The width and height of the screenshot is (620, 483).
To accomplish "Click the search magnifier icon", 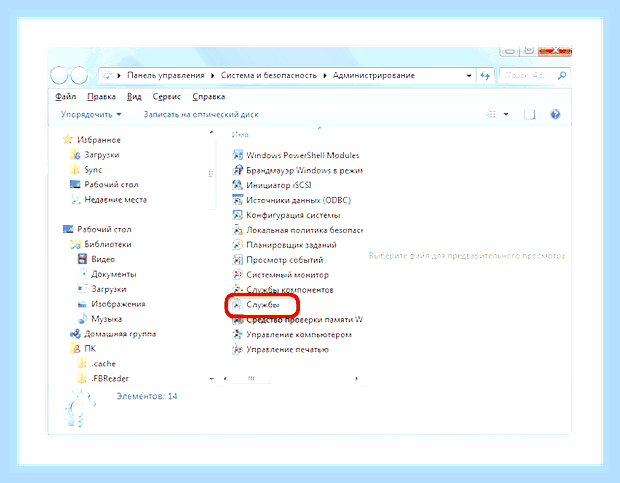I will click(x=562, y=75).
